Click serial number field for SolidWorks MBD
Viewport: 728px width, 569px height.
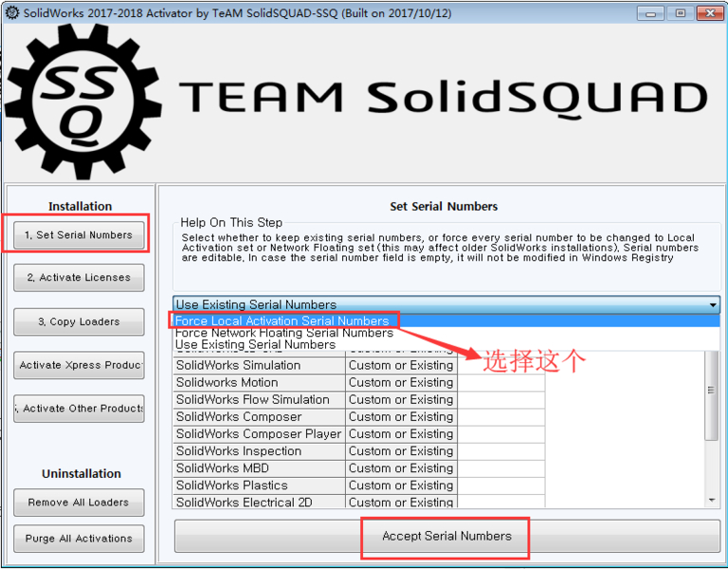pos(500,468)
